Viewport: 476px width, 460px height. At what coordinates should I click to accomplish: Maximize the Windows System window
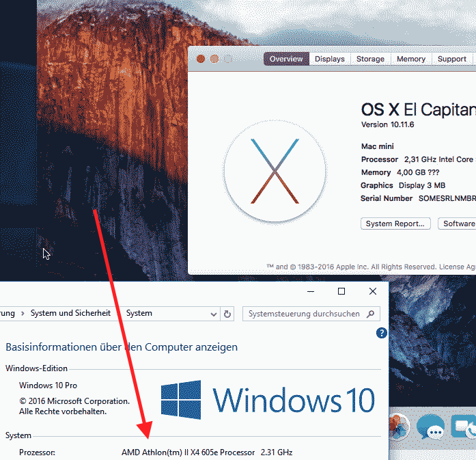341,291
